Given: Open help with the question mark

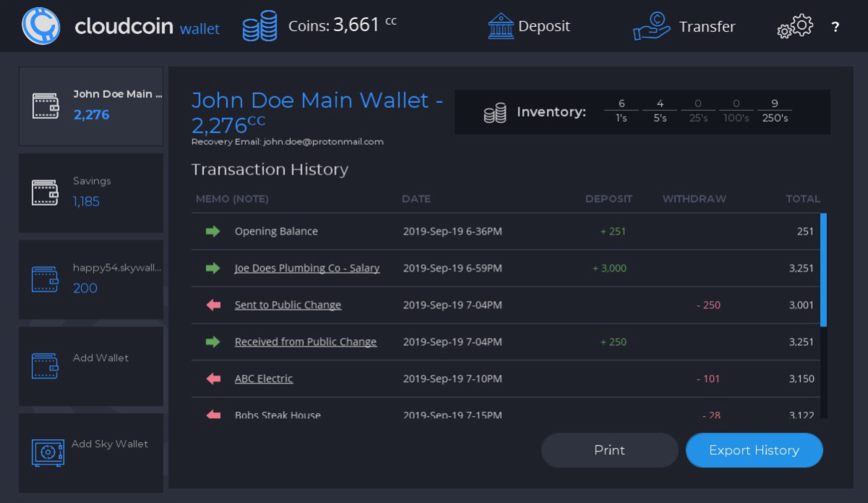Looking at the screenshot, I should coord(835,27).
